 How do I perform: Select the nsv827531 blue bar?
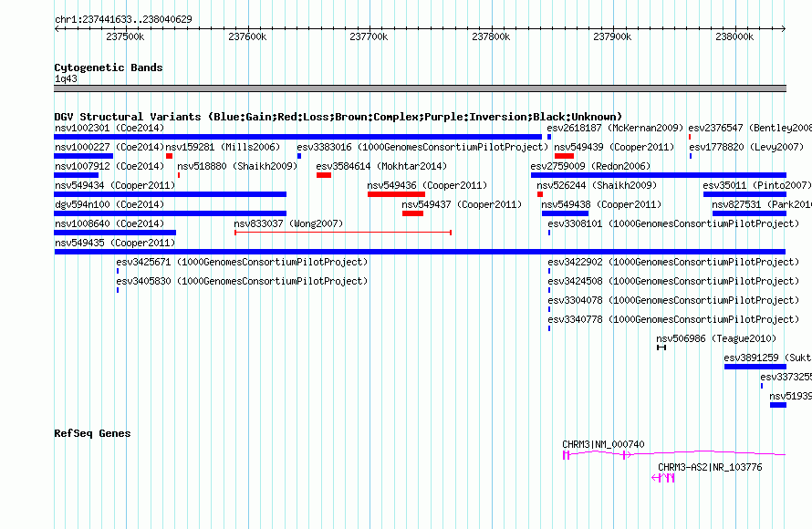(x=749, y=213)
